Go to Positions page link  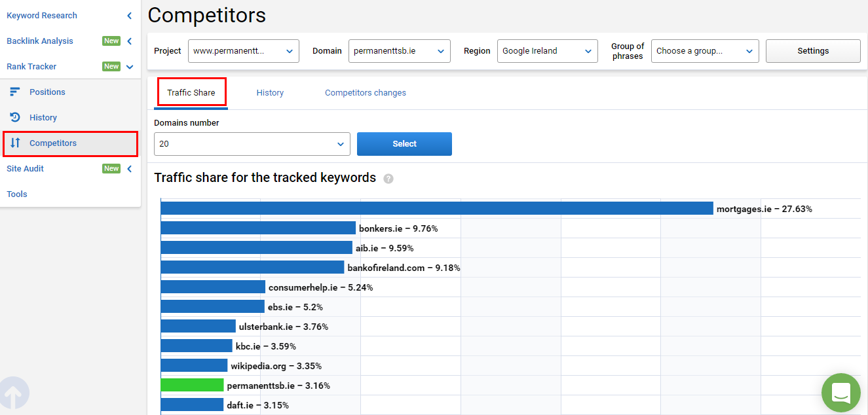[x=47, y=92]
